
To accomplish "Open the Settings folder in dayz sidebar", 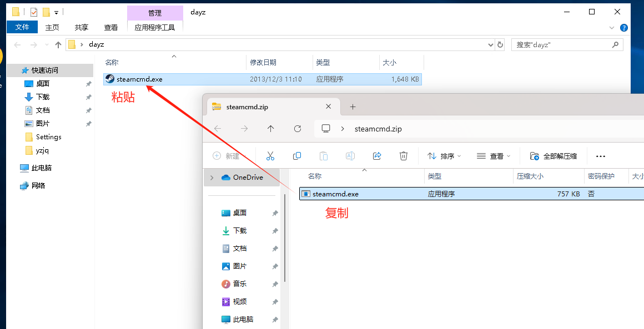I will (x=48, y=137).
